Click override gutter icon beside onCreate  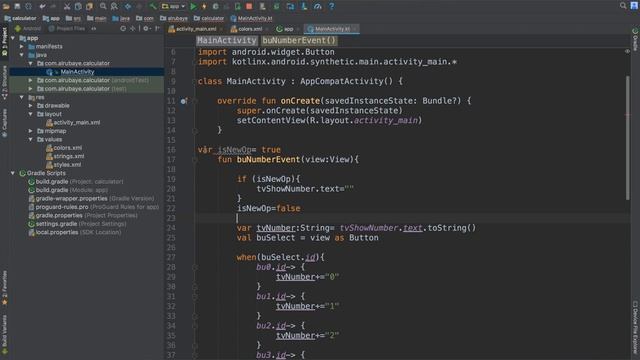(184, 101)
